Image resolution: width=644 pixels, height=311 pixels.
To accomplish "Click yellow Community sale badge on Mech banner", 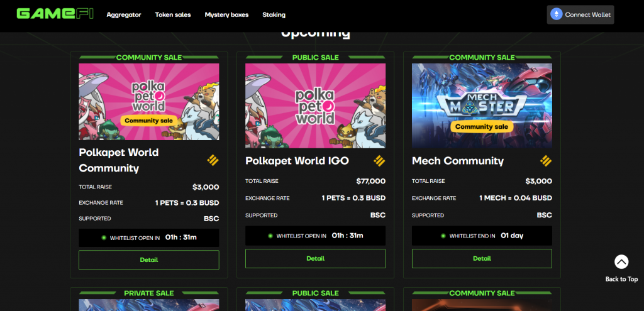I will (x=481, y=127).
